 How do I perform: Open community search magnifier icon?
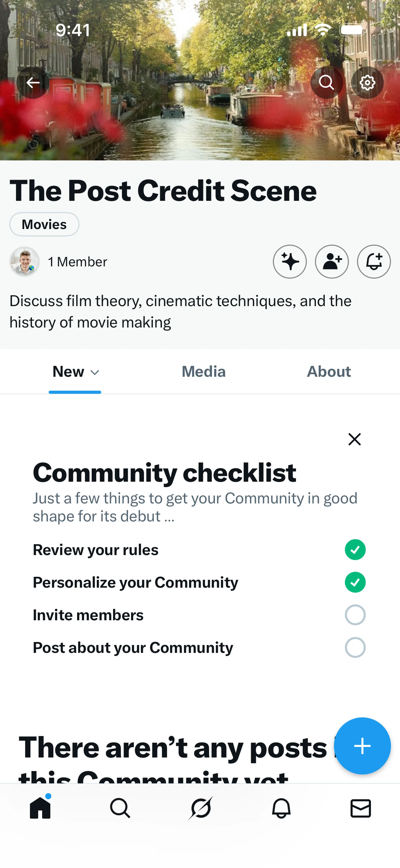tap(326, 83)
